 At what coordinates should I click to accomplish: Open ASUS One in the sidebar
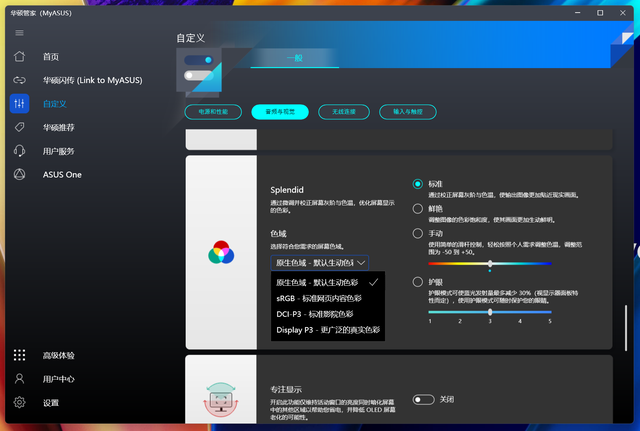[x=62, y=175]
